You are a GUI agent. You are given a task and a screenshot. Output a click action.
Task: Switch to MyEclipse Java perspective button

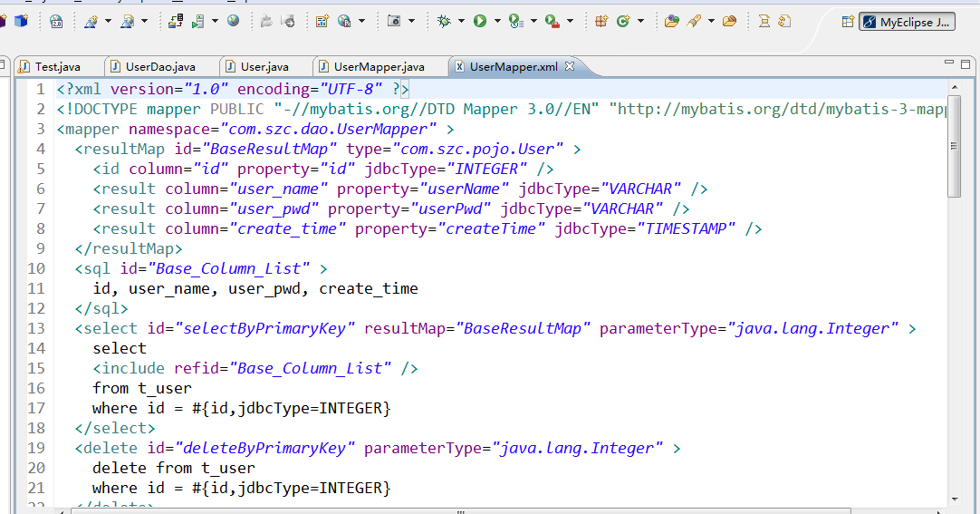click(x=907, y=22)
